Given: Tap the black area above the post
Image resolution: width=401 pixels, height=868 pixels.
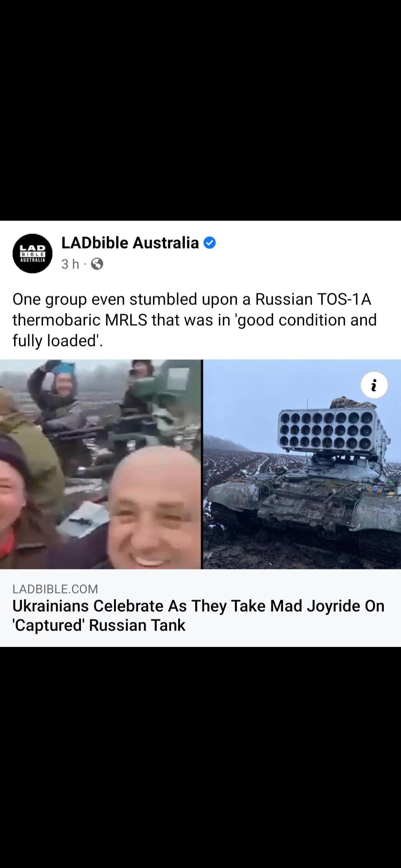Looking at the screenshot, I should (200, 110).
